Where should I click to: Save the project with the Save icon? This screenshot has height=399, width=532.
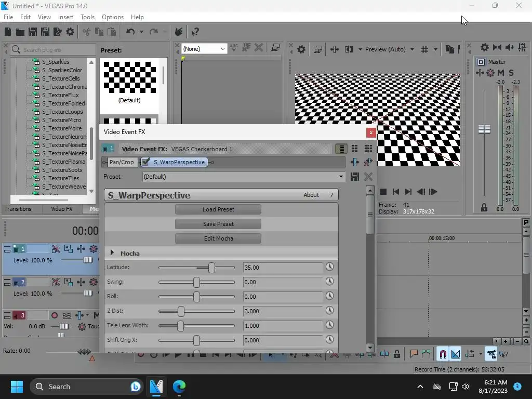tap(33, 32)
